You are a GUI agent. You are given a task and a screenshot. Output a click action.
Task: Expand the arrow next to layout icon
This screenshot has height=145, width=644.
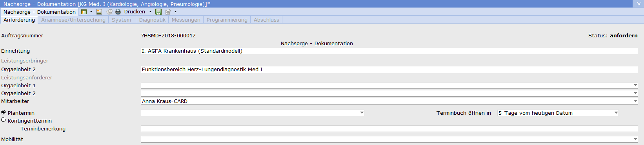tap(91, 12)
